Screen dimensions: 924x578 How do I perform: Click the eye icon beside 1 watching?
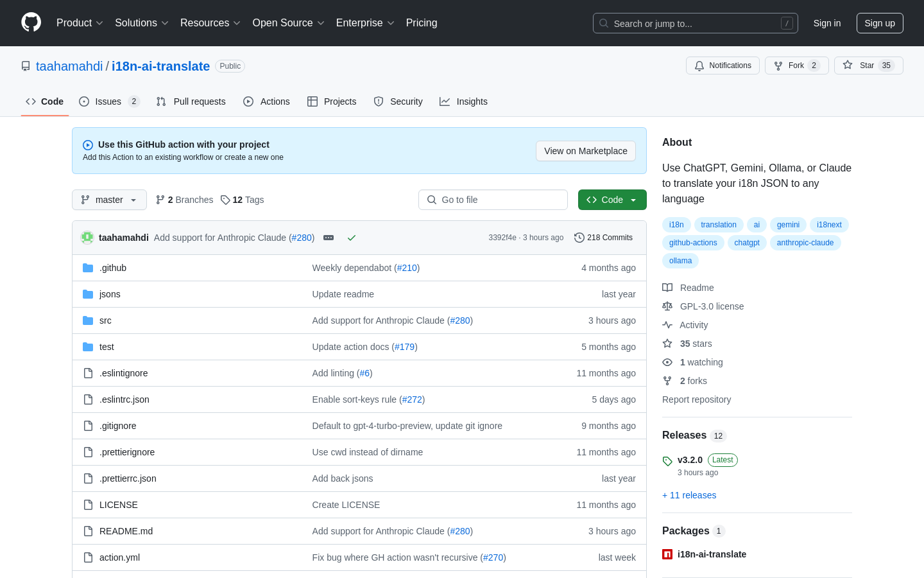coord(667,362)
